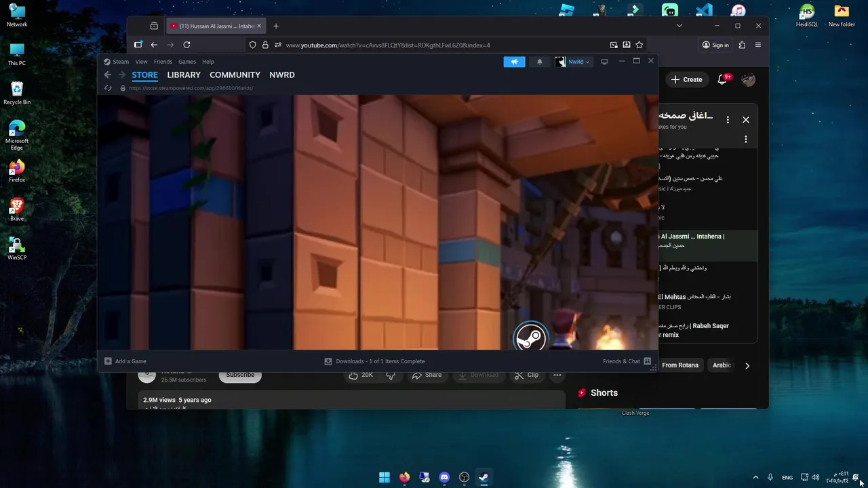Reload the Steam store page

click(108, 88)
